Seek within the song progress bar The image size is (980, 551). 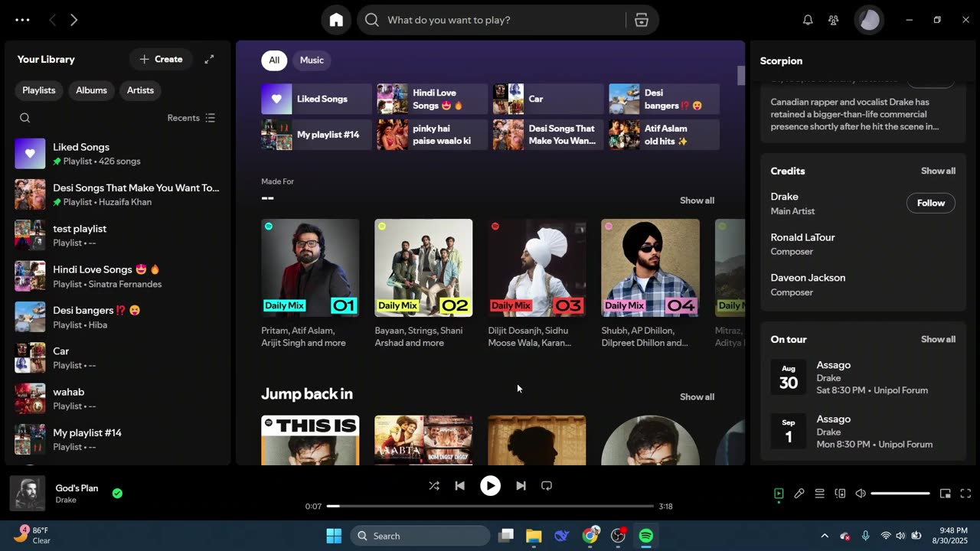click(x=490, y=506)
